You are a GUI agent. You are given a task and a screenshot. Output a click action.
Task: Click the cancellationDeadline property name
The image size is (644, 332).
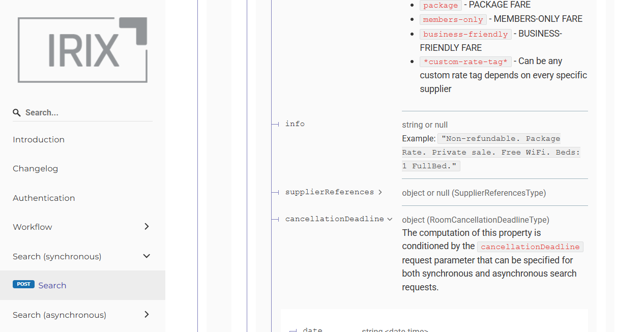point(334,219)
